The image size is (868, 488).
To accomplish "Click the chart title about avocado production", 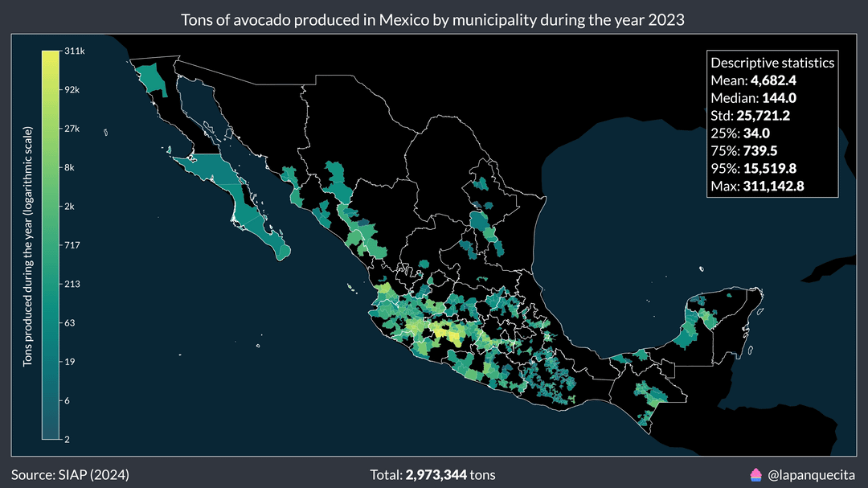I will point(433,21).
